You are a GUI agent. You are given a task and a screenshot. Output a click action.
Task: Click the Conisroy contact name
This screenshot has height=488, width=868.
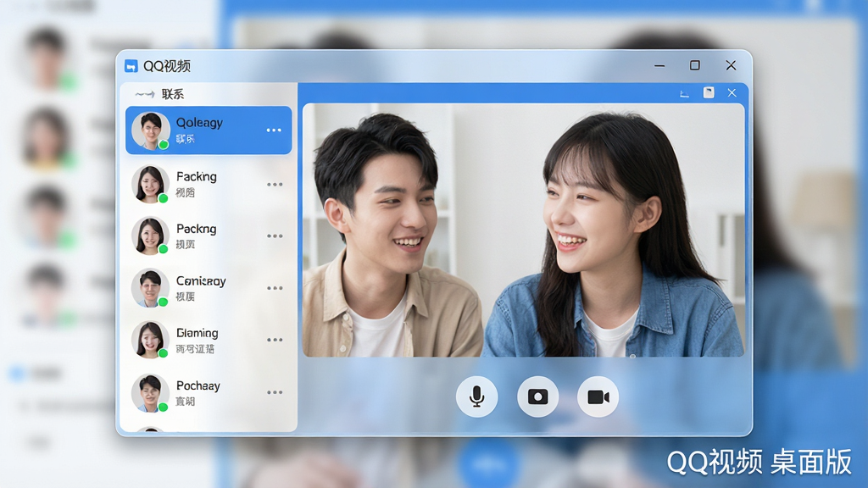(201, 281)
